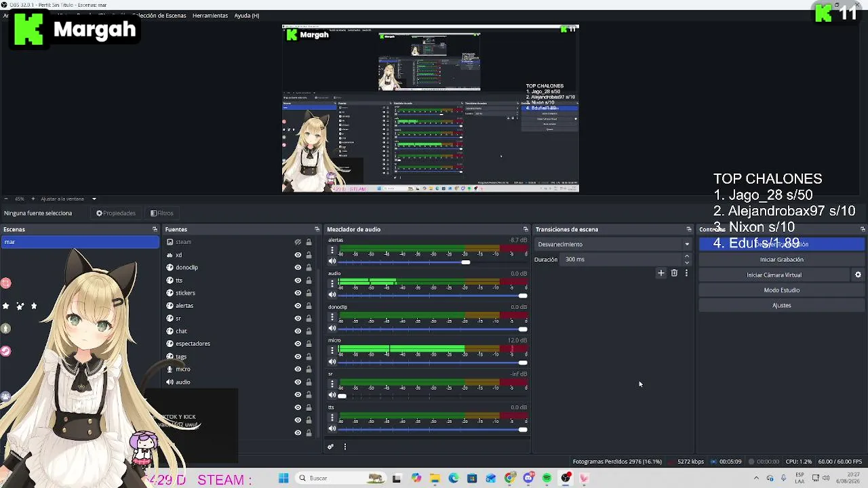Open advanced audio properties gear
The height and width of the screenshot is (488, 868).
[330, 447]
